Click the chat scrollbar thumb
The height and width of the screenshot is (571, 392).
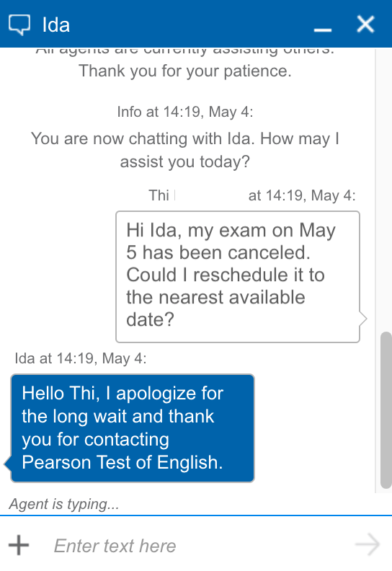pos(386,410)
